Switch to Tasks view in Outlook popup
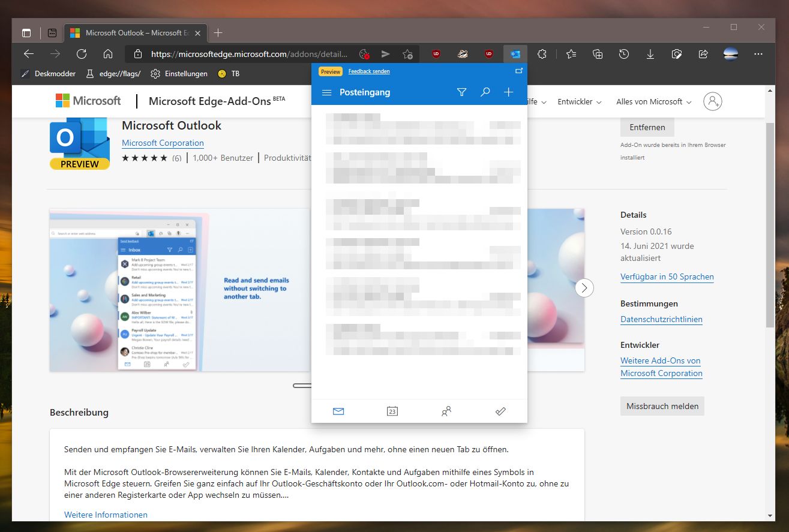Image resolution: width=789 pixels, height=532 pixels. coord(500,411)
